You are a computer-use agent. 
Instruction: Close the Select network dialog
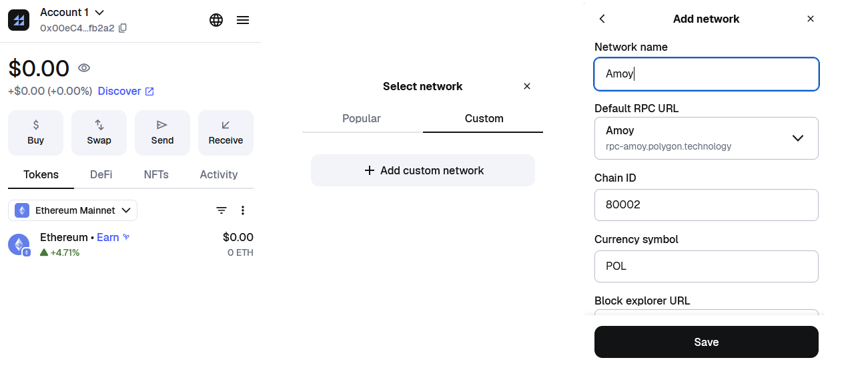(527, 86)
